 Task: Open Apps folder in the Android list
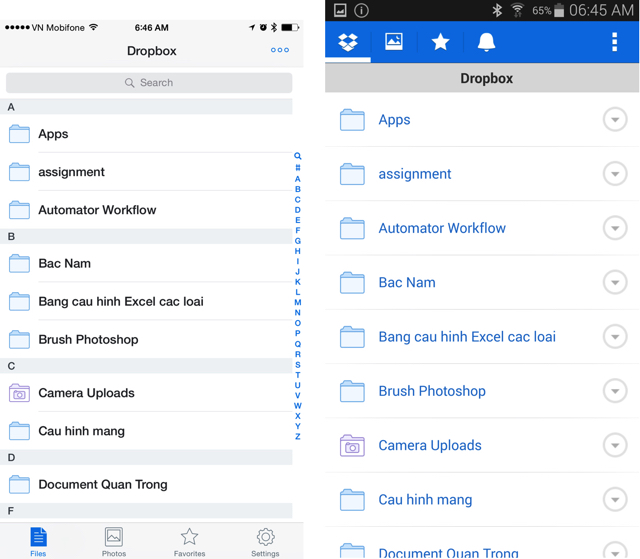482,120
